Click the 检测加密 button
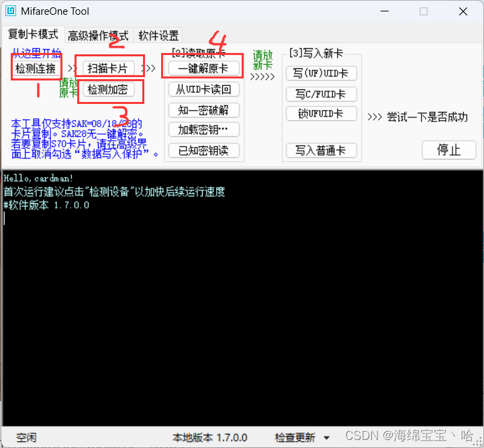The width and height of the screenshot is (484, 448). [108, 89]
